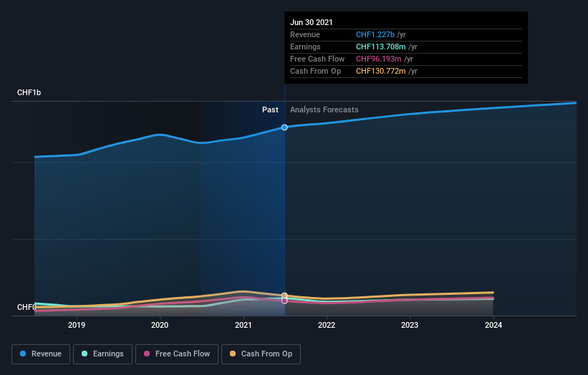Click the teal Earnings legend dot
Screen dimensions: 588x375
coord(85,354)
